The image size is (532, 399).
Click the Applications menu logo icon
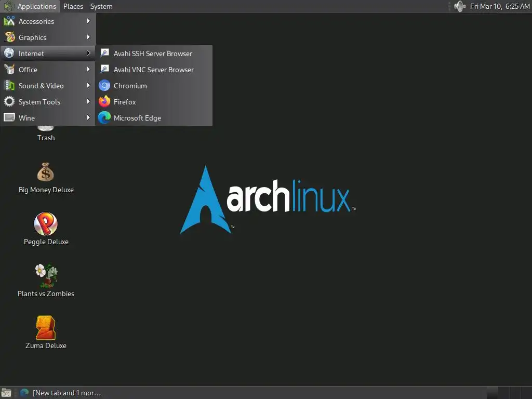pyautogui.click(x=9, y=6)
